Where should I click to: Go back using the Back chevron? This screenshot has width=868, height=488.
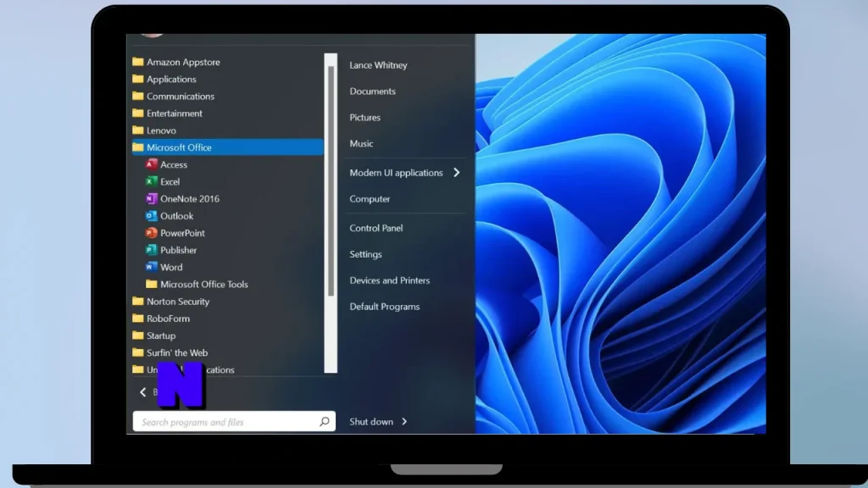pos(142,391)
